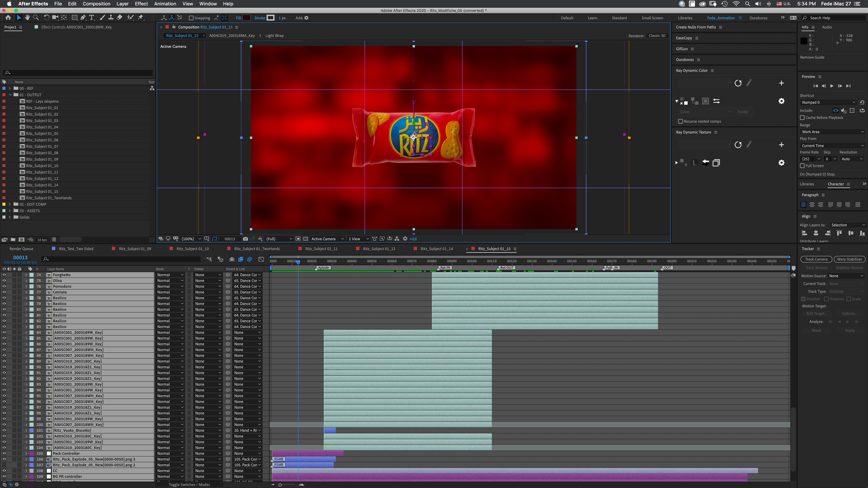The width and height of the screenshot is (868, 488).
Task: Go to the Home screen icon
Action: [x=8, y=18]
